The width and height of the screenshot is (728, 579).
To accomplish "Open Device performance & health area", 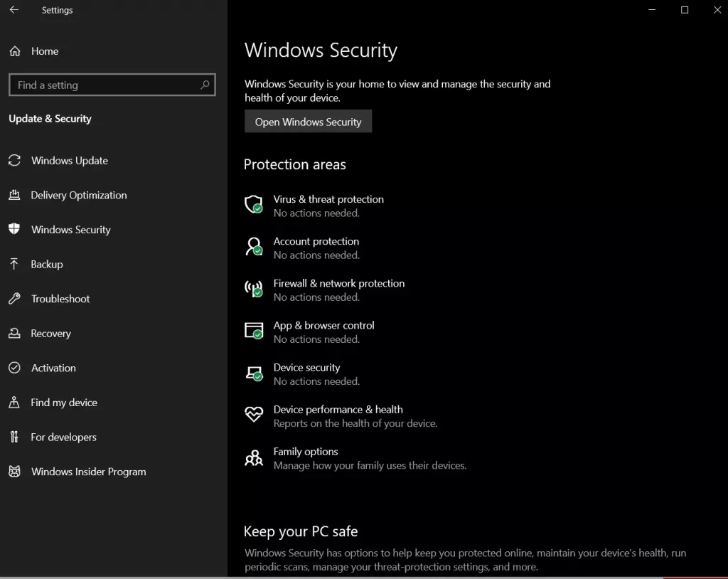I will pos(338,410).
